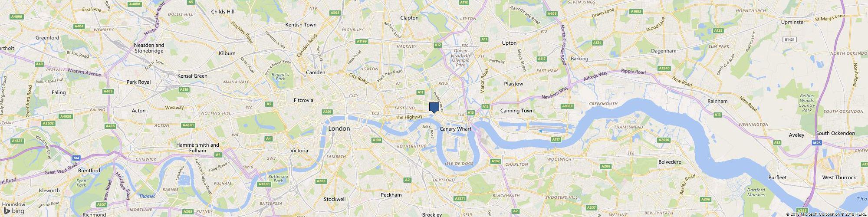The width and height of the screenshot is (868, 217).
Task: Click the A406 road shield near Ealing
Action: (x=108, y=92)
